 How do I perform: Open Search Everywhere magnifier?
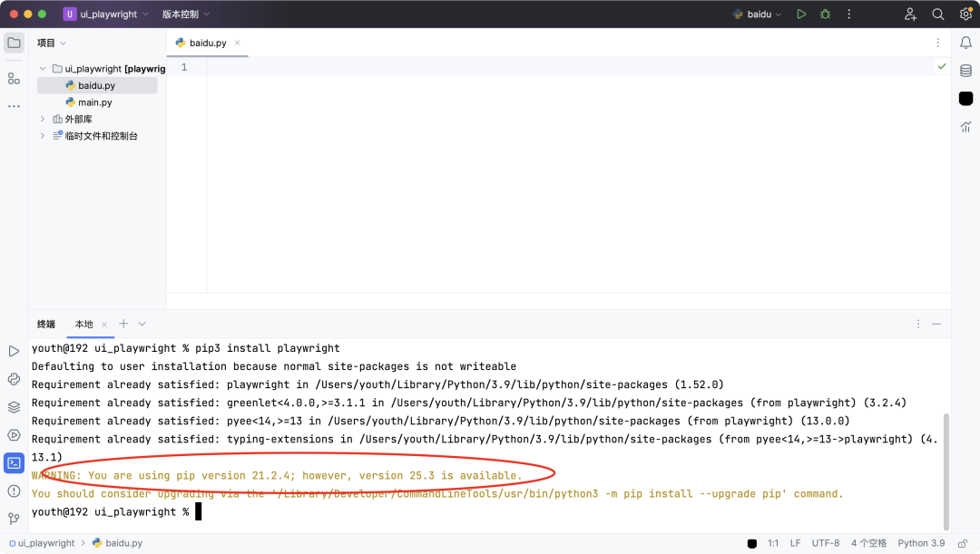click(937, 14)
